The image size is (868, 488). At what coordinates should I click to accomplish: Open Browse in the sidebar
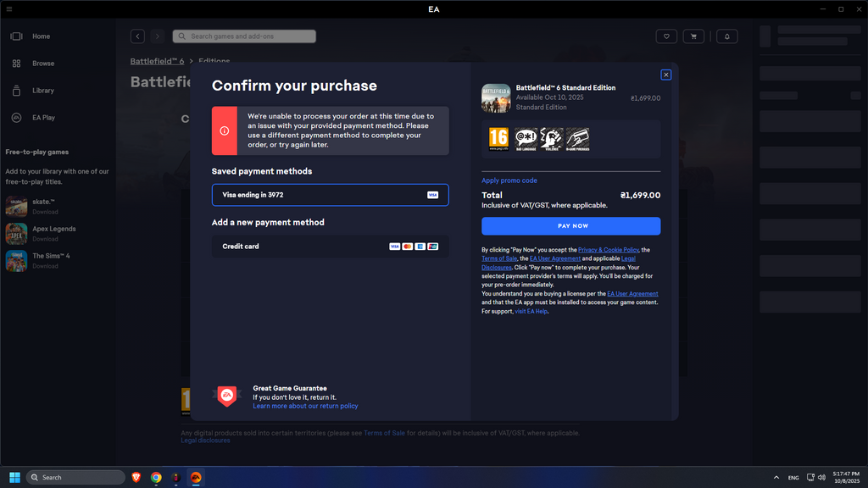click(43, 64)
